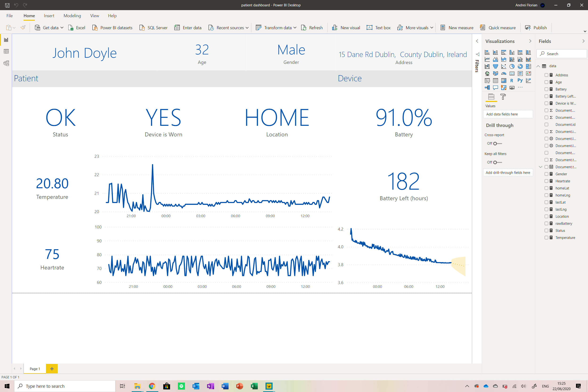Open Data view from the left sidebar
This screenshot has height=392, width=588.
(6, 52)
